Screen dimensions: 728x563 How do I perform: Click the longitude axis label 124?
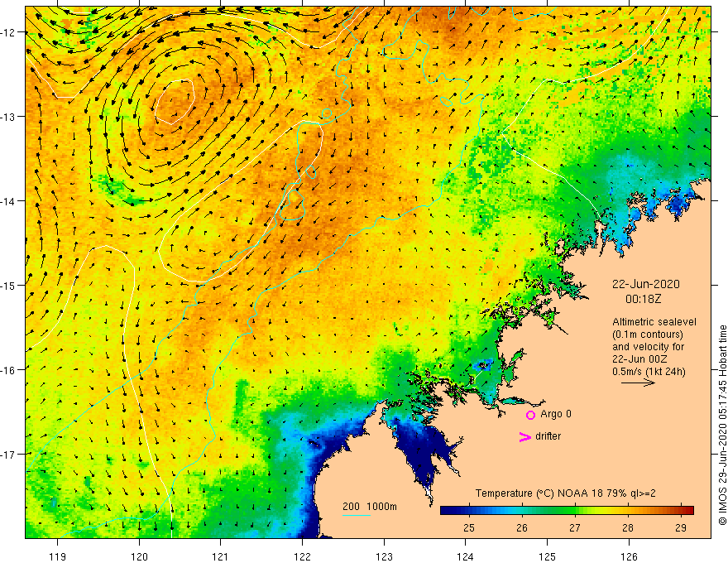pos(466,556)
